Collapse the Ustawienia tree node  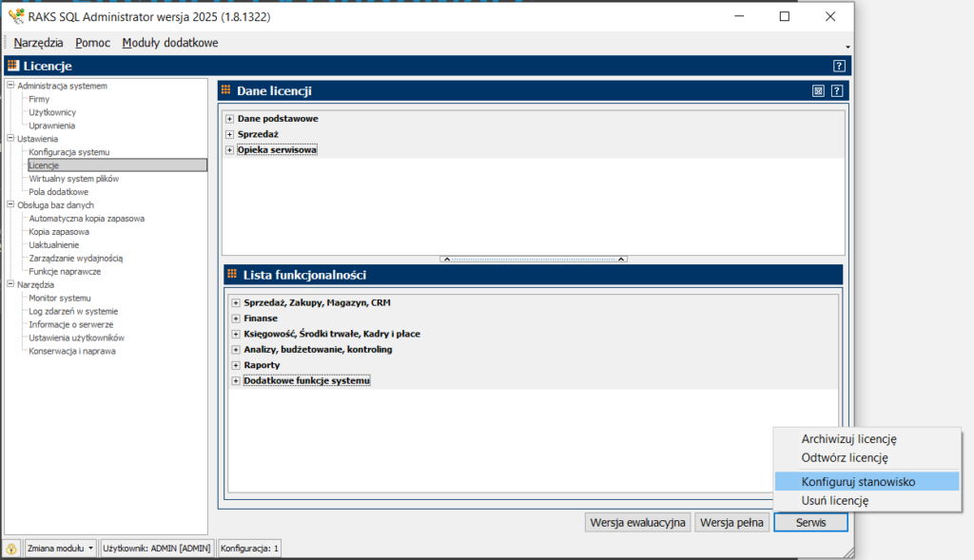pyautogui.click(x=10, y=138)
